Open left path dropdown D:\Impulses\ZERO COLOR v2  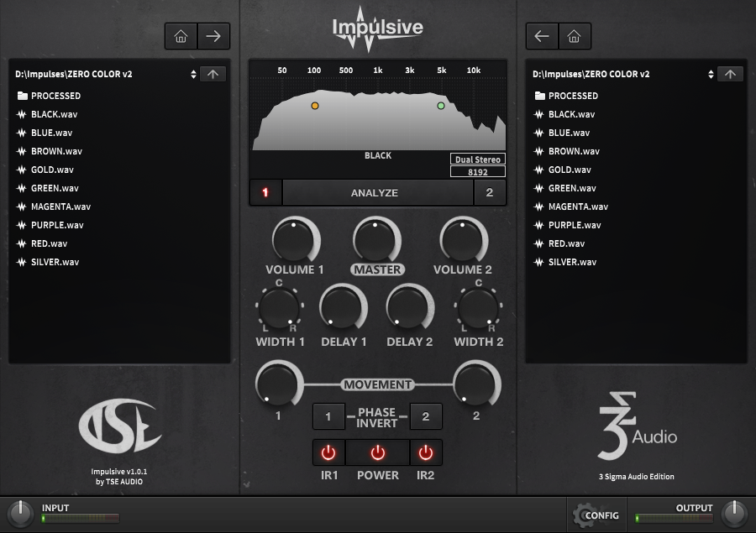pyautogui.click(x=106, y=74)
